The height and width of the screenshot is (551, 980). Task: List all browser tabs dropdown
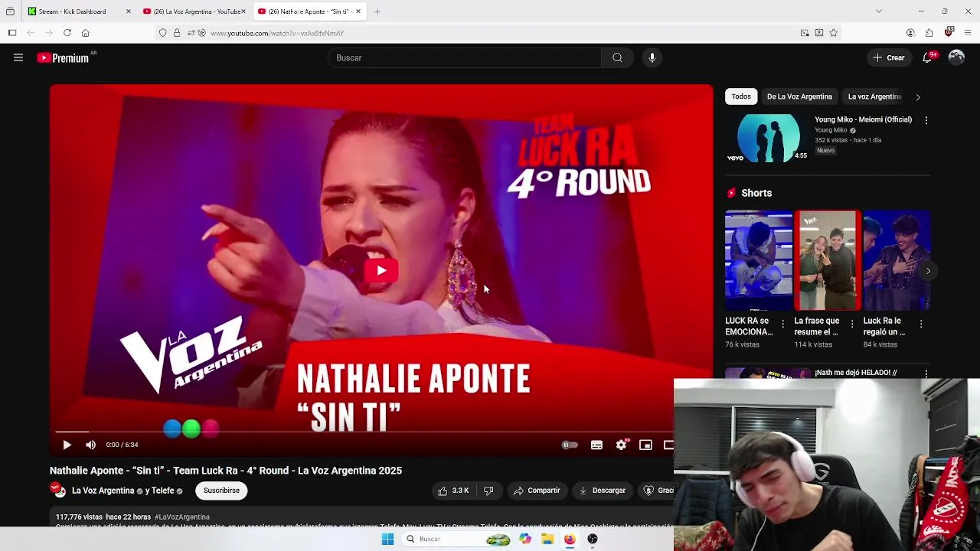(879, 11)
